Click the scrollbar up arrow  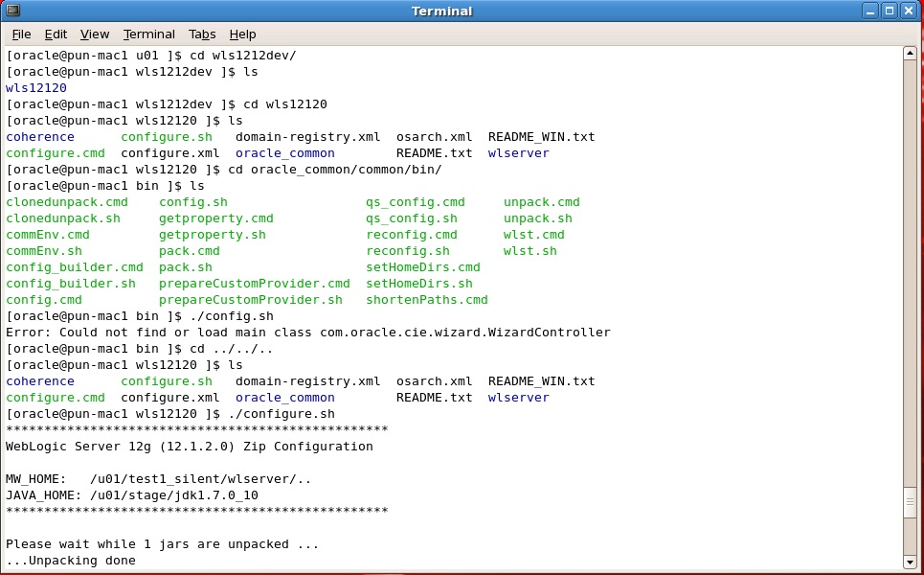(x=910, y=54)
